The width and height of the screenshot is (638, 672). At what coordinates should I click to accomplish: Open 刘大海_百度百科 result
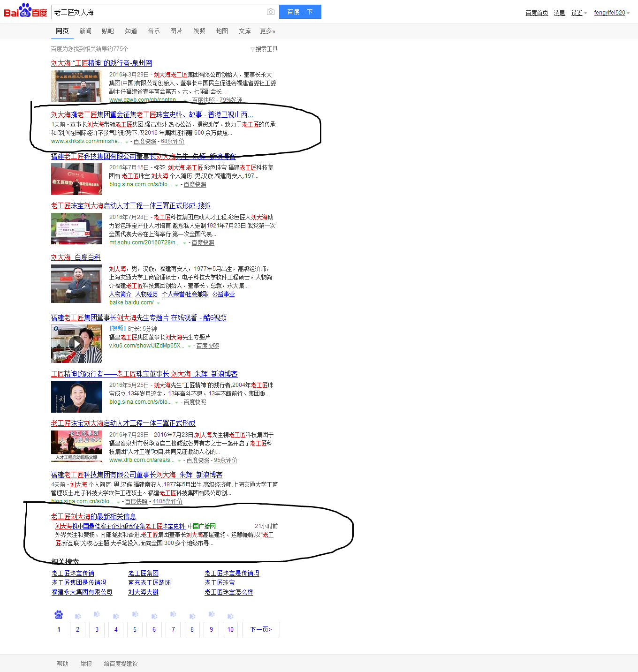(x=76, y=257)
